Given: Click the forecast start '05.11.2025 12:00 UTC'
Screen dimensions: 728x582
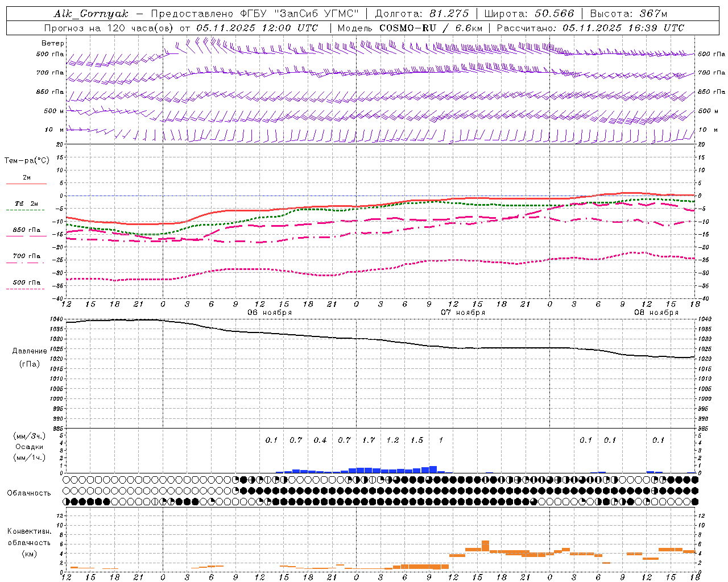Looking at the screenshot, I should 257,28.
